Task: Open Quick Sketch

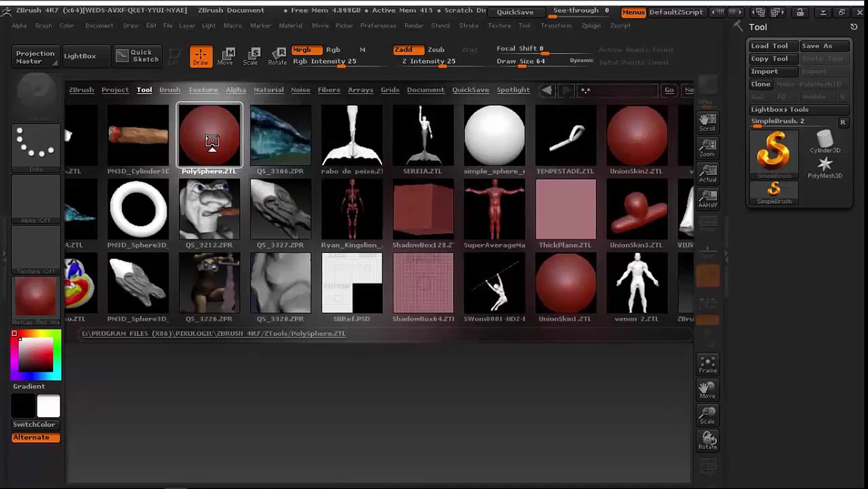Action: pyautogui.click(x=138, y=56)
